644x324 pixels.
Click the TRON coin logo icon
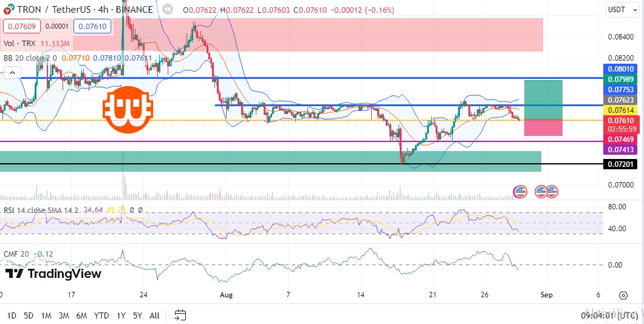point(9,9)
